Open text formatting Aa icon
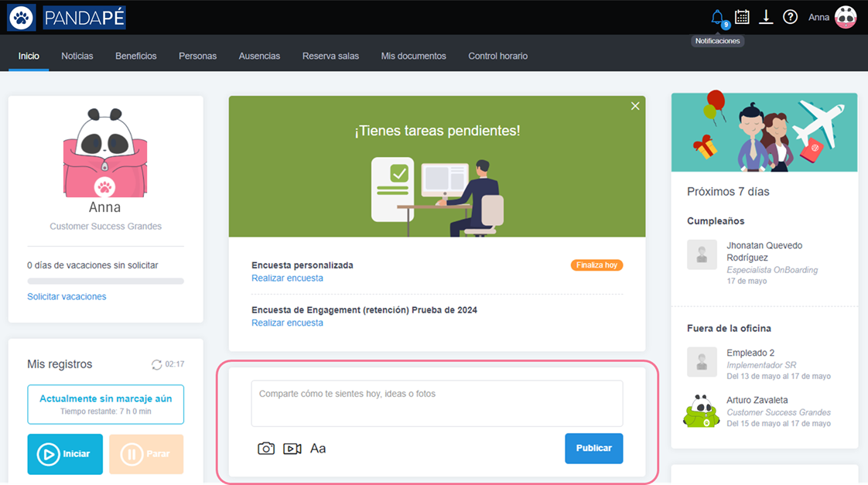The height and width of the screenshot is (485, 868). click(318, 449)
